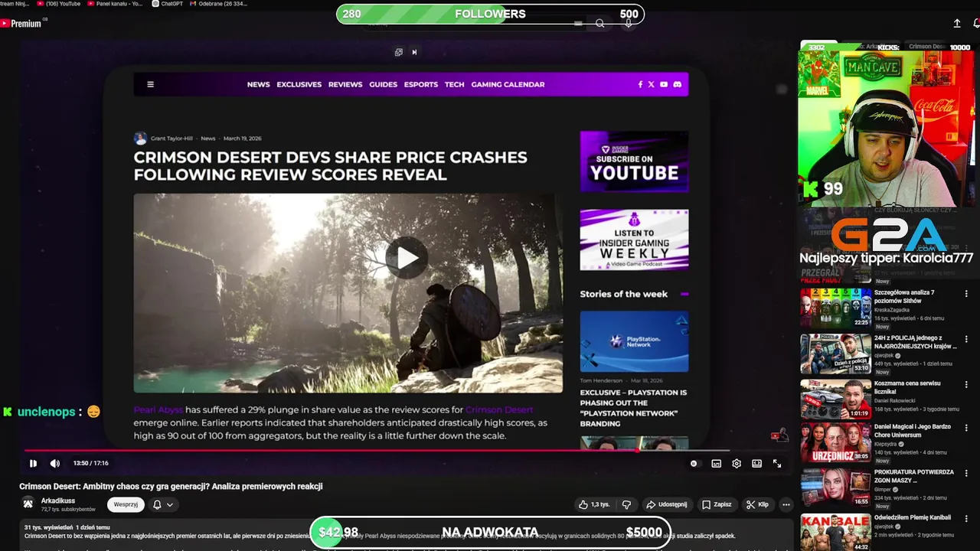
Task: Select NEWS in the article site navigation
Action: (x=258, y=84)
